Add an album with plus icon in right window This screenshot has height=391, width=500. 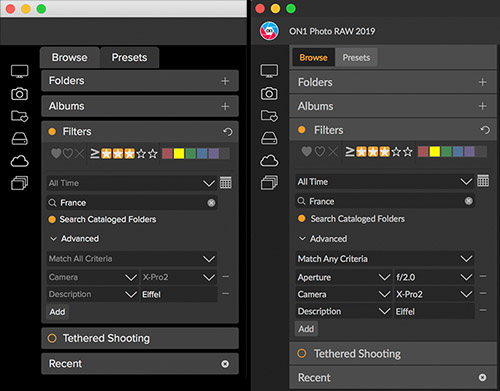coord(482,106)
